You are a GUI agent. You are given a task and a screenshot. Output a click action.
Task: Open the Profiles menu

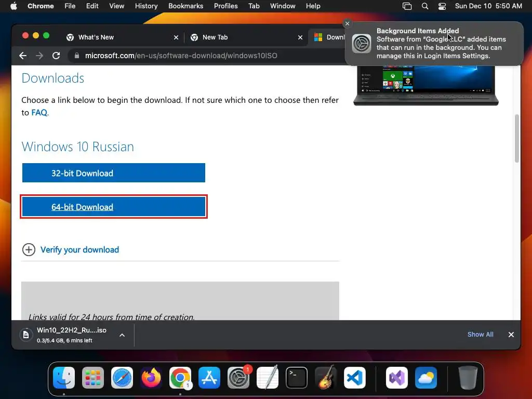(x=225, y=6)
